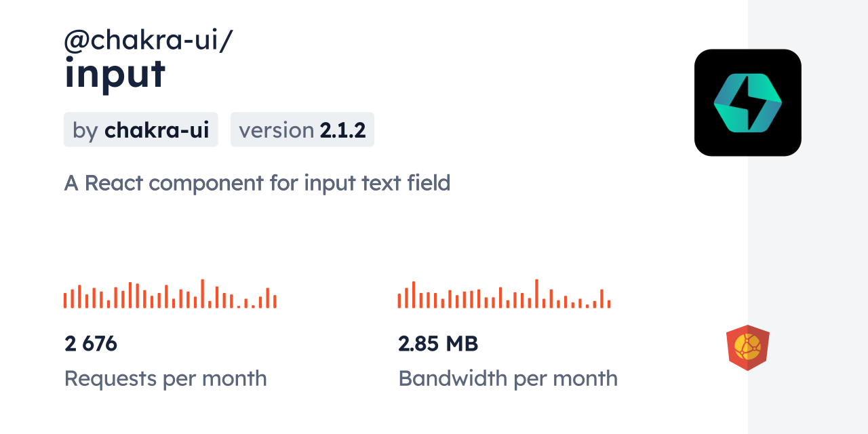Click the jsDelivr shield logo

747,347
